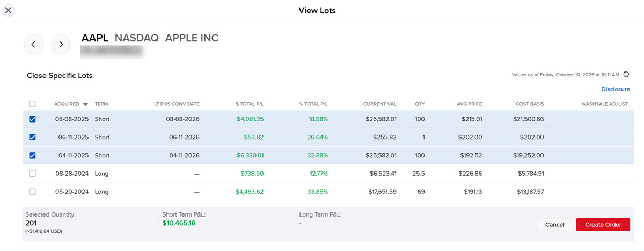
Task: Uncheck the 06-11-2025 lot
Action: coord(32,138)
